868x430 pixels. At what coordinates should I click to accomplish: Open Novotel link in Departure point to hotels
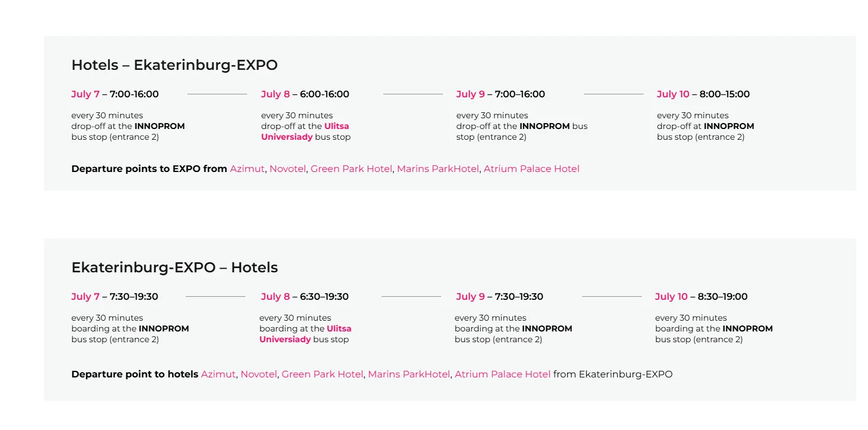tap(258, 374)
